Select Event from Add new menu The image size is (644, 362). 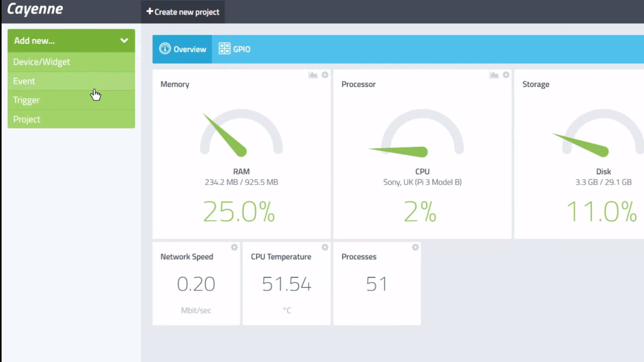click(x=71, y=81)
